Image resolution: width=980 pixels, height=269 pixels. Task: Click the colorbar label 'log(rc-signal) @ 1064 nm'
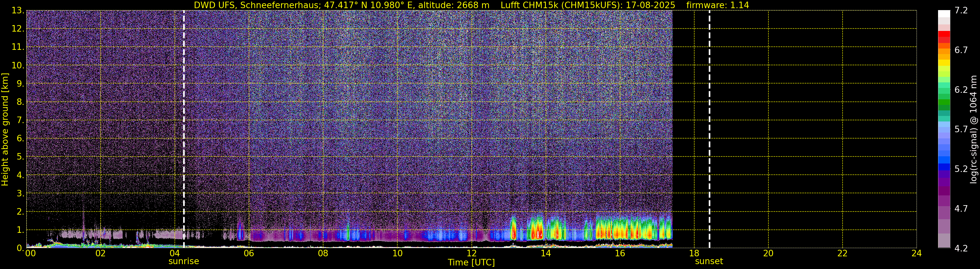click(x=973, y=129)
